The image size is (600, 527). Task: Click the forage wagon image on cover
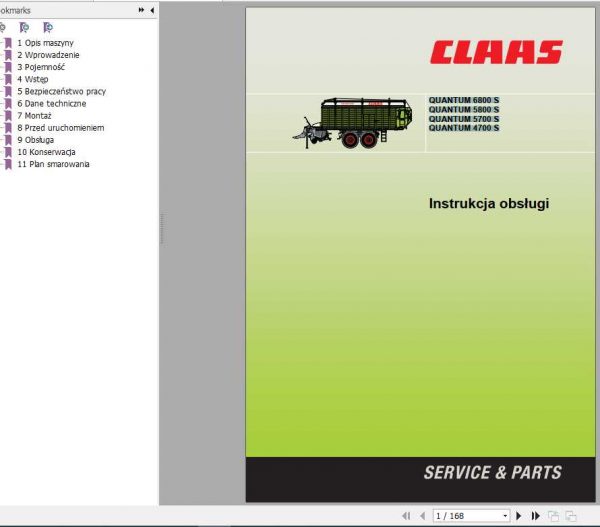[x=352, y=123]
